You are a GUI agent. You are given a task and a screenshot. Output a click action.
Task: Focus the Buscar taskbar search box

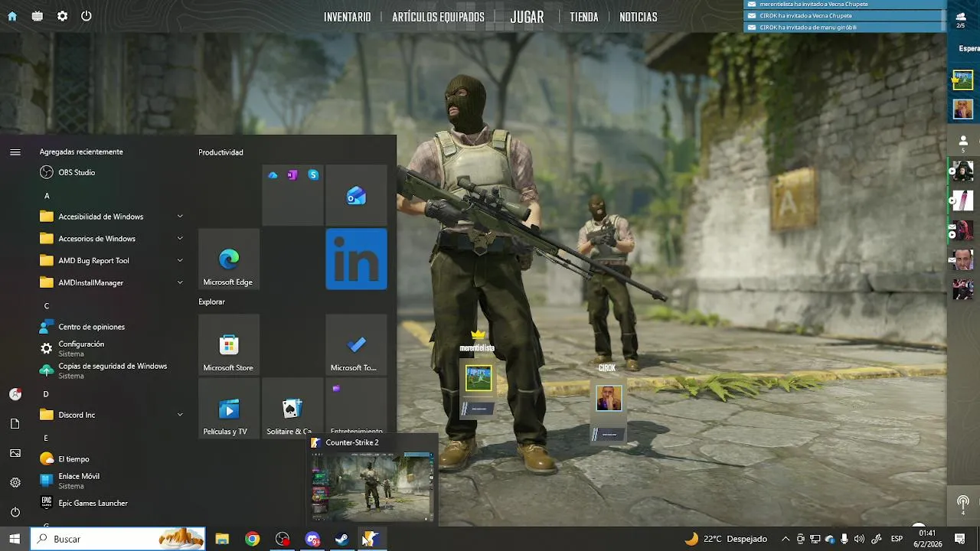coord(118,539)
